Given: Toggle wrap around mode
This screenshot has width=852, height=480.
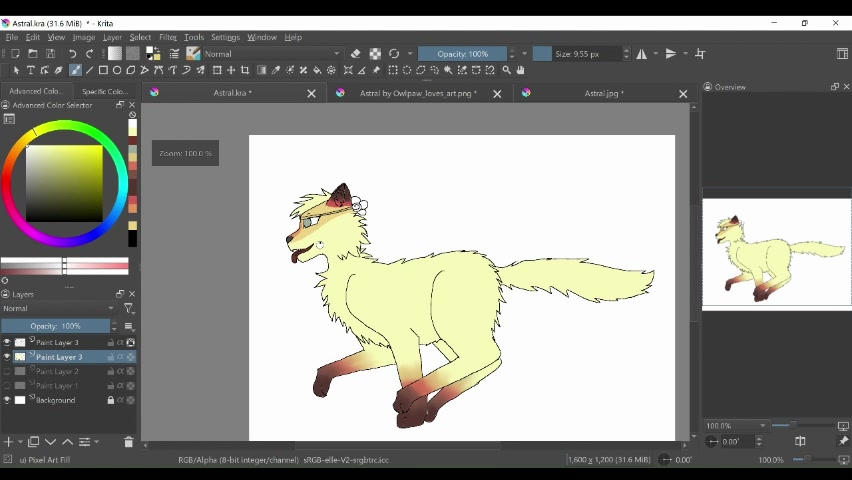Looking at the screenshot, I should point(700,53).
